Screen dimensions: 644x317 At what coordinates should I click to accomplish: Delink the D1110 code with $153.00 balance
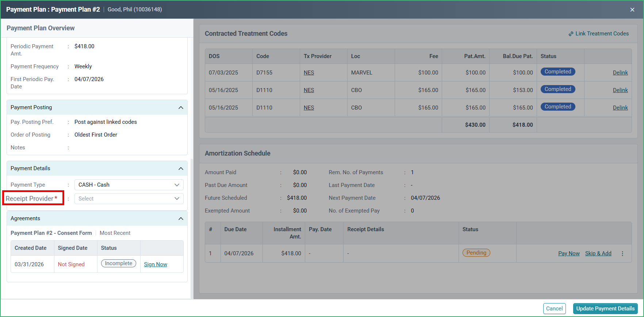(620, 90)
